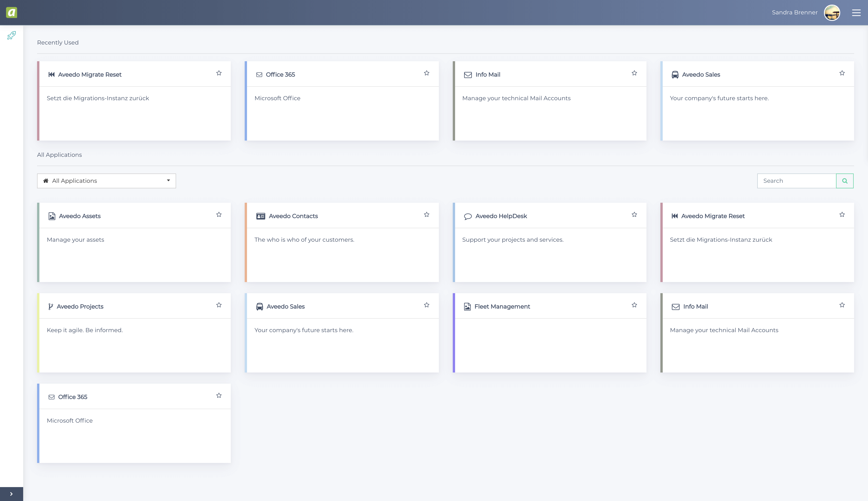Open the Fleet Management application title
This screenshot has width=868, height=501.
[x=502, y=307]
